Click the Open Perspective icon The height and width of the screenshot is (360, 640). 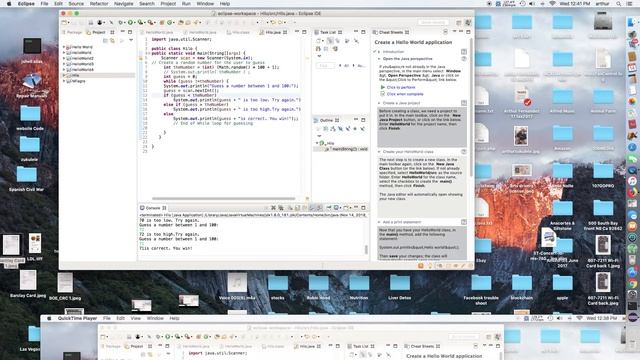click(x=459, y=22)
